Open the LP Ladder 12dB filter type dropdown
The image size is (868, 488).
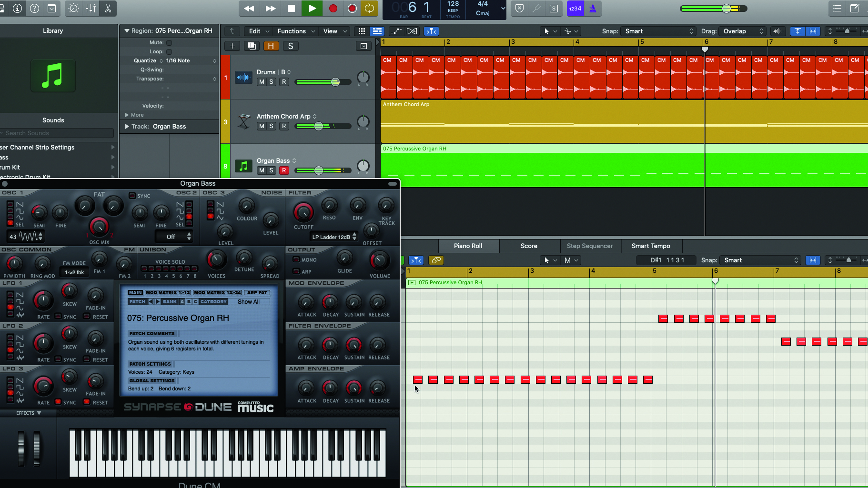tap(334, 237)
